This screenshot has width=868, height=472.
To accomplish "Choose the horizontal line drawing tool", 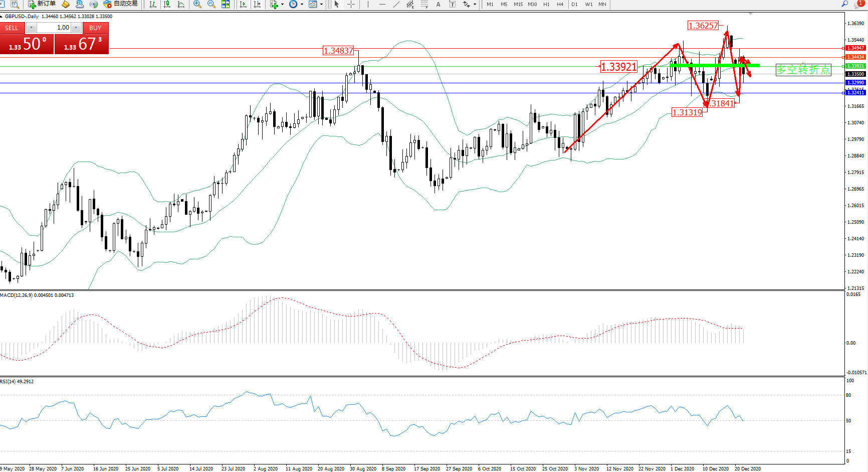I will click(382, 4).
